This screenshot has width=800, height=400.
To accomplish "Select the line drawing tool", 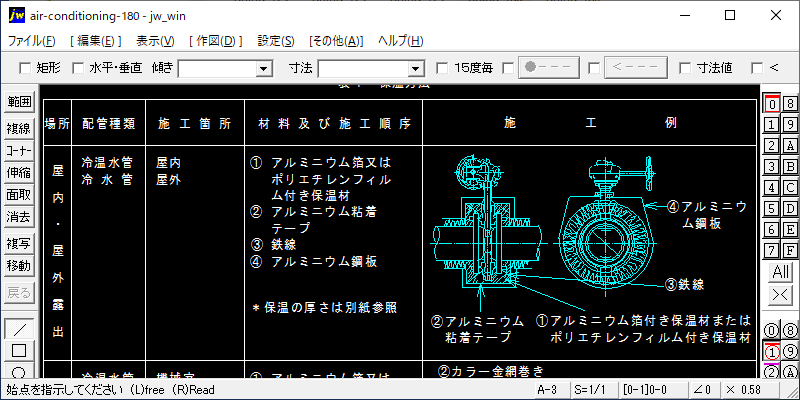I will click(19, 329).
